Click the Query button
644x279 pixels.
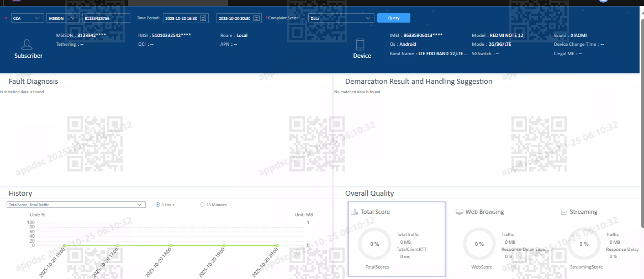(393, 18)
